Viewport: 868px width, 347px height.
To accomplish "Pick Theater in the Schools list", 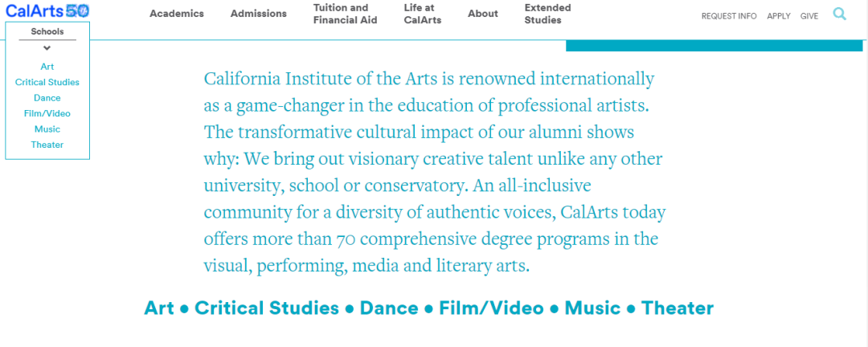I will (47, 145).
